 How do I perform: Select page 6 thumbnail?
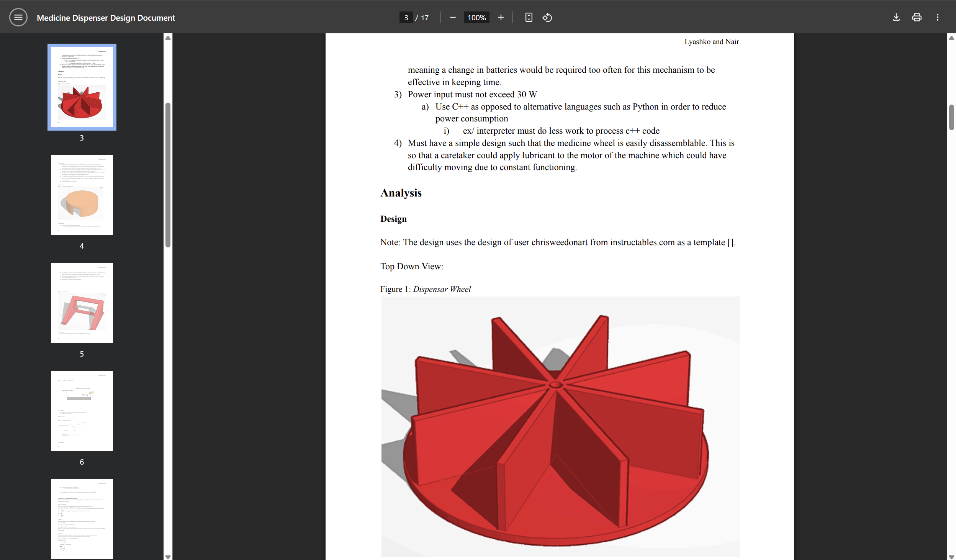82,411
